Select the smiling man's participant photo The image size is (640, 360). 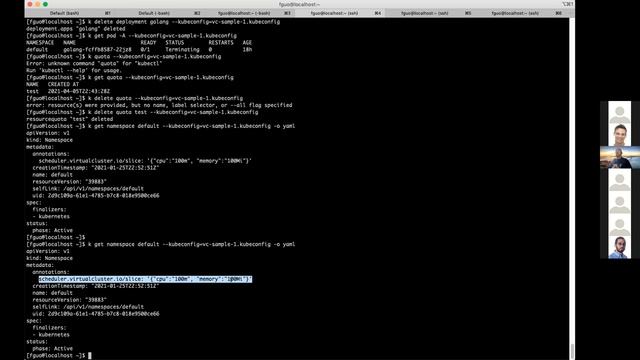tap(620, 135)
